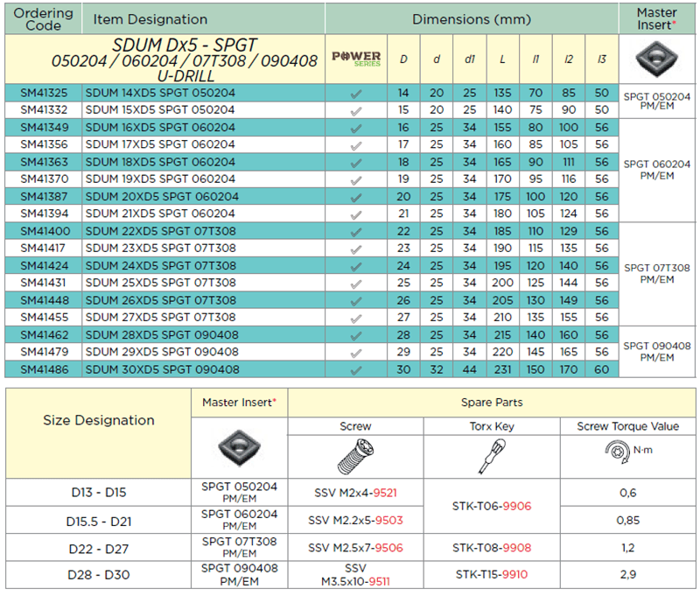The height and width of the screenshot is (596, 700).
Task: Click the d1 column header
Action: [x=470, y=59]
